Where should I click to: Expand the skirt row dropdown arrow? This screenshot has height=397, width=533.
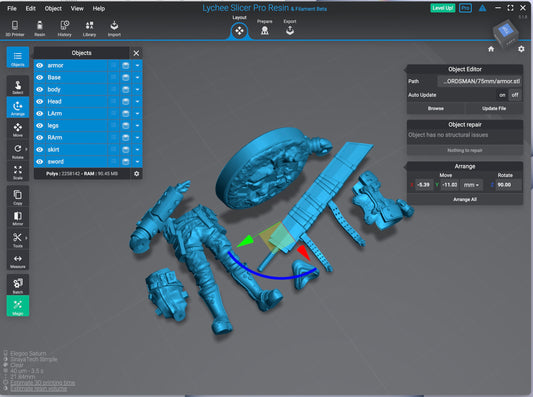point(137,150)
